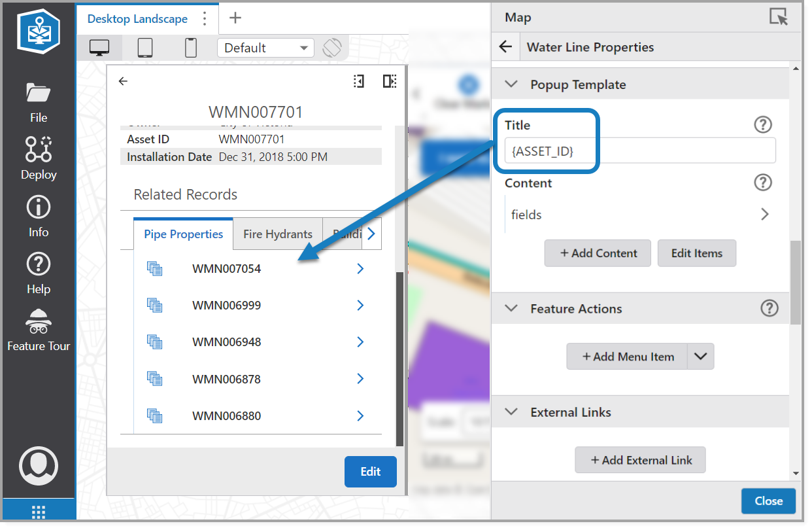Go back in the feature popup
The height and width of the screenshot is (530, 812).
pos(123,81)
